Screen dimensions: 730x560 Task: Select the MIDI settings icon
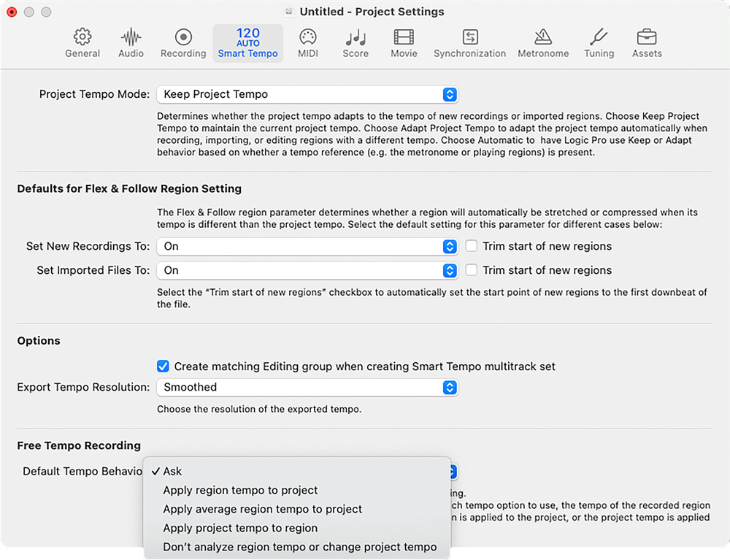point(308,37)
